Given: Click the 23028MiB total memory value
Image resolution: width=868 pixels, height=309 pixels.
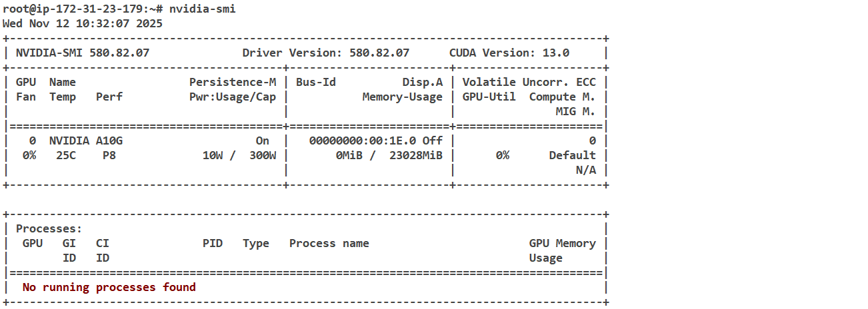Looking at the screenshot, I should click(x=415, y=155).
